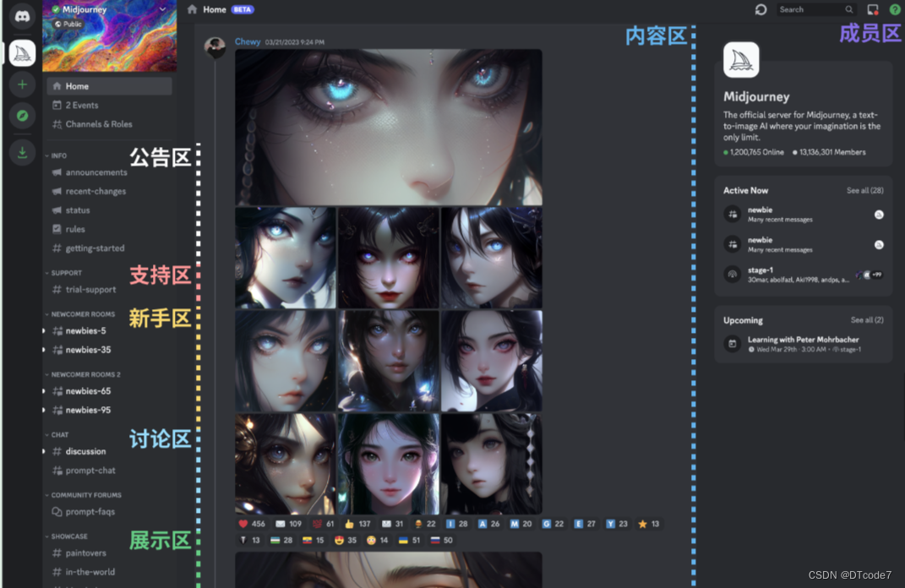Open the getting-started channel
The height and width of the screenshot is (588, 905).
tap(89, 248)
